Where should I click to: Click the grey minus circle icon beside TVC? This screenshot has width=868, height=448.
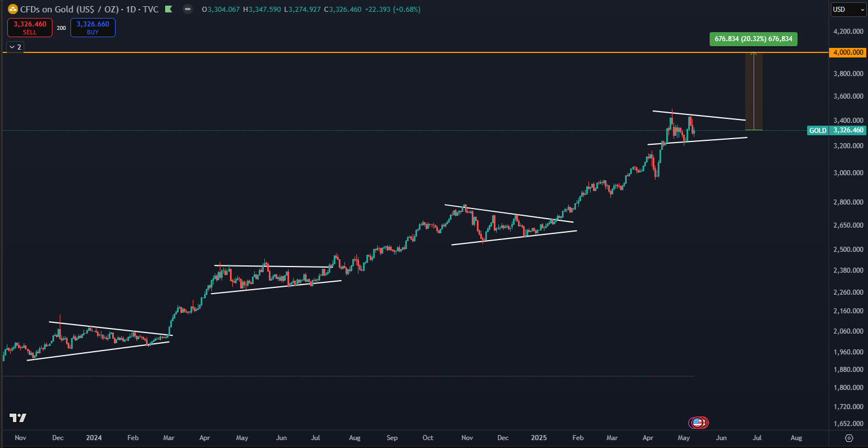coord(188,9)
